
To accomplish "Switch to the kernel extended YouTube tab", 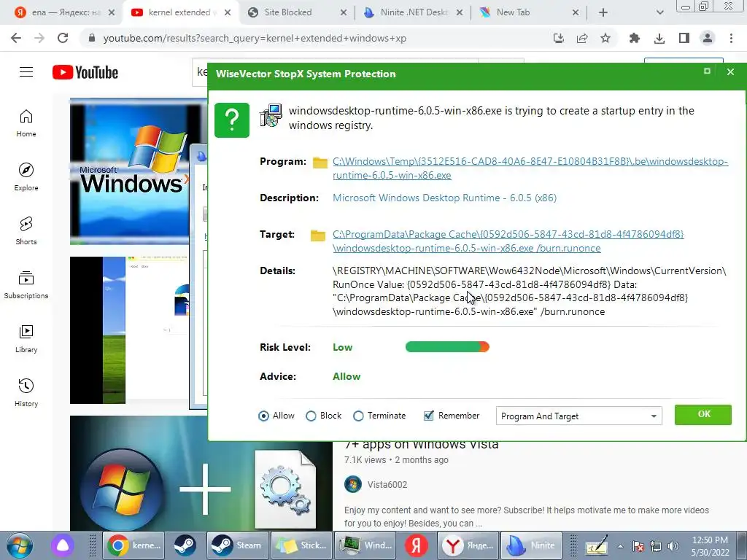I will click(179, 12).
